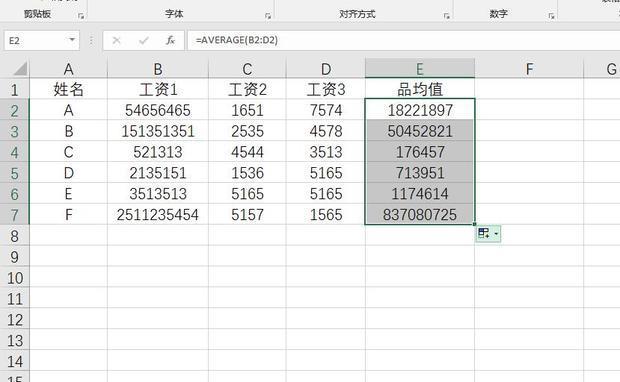Screen dimensions: 620x382
Task: Click cell containing 1565
Action: pos(326,215)
